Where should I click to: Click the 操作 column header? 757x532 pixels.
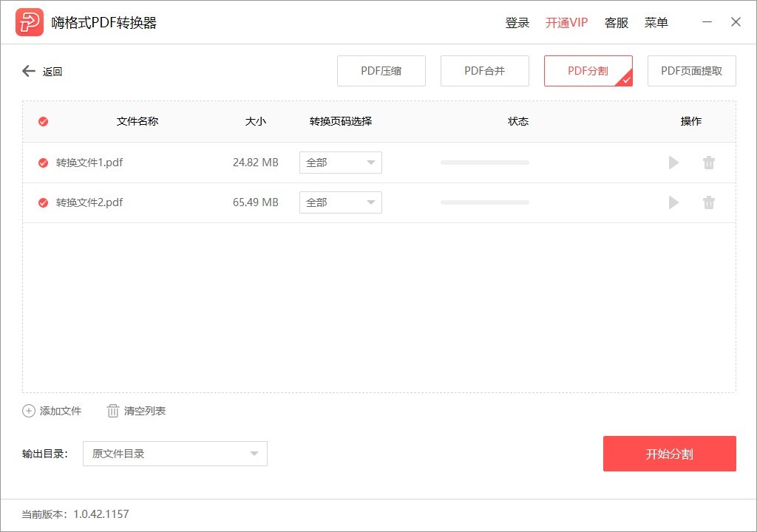pyautogui.click(x=691, y=121)
